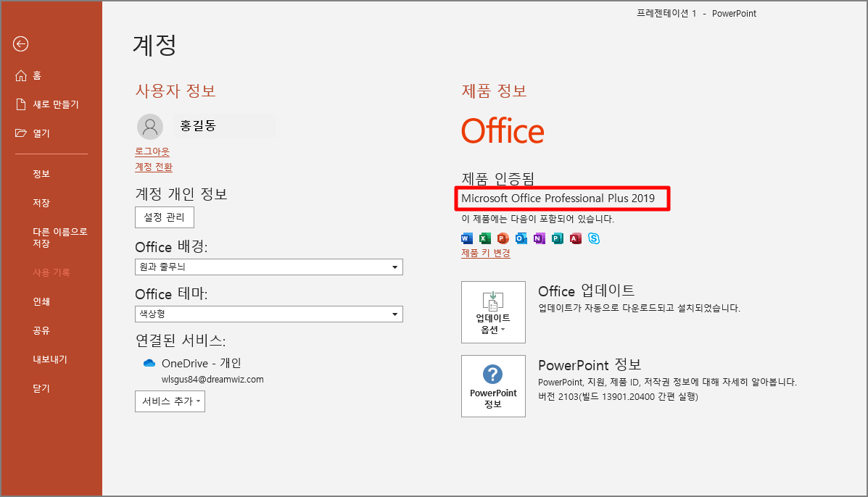Click the 로그아웃 link

(x=152, y=151)
